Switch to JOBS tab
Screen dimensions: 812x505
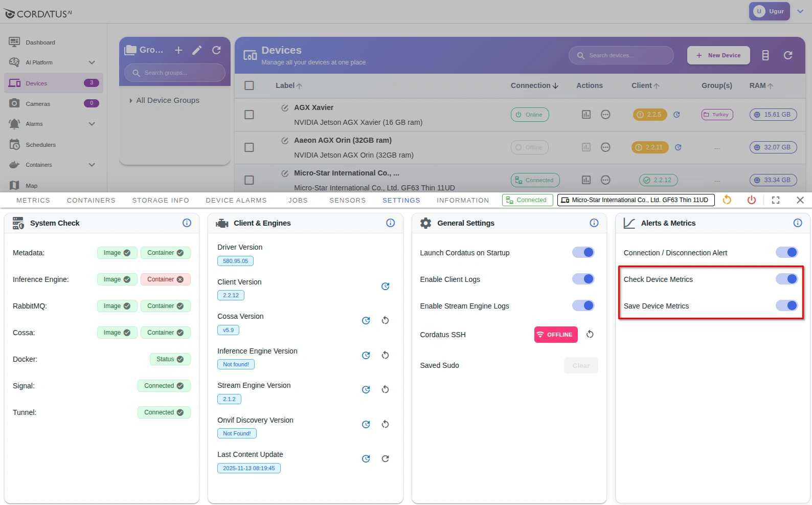pos(298,201)
